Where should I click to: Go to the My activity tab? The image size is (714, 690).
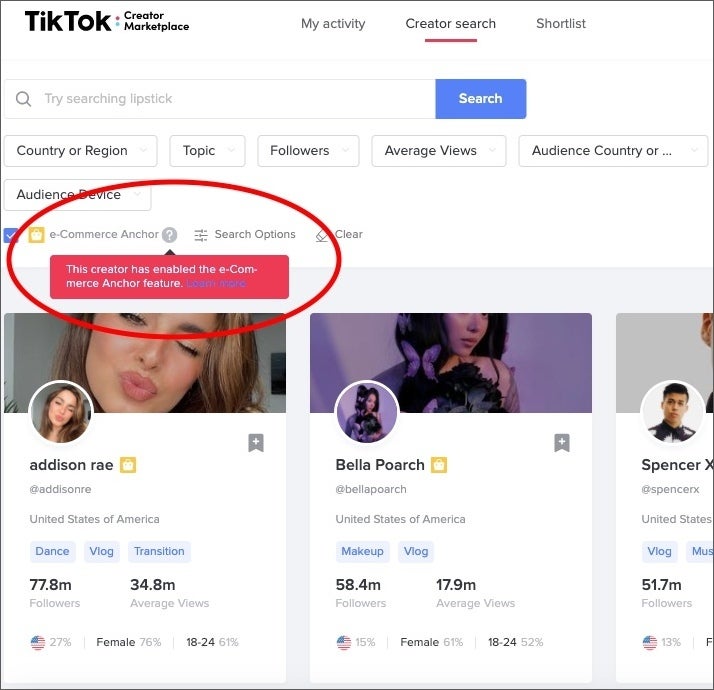(333, 24)
